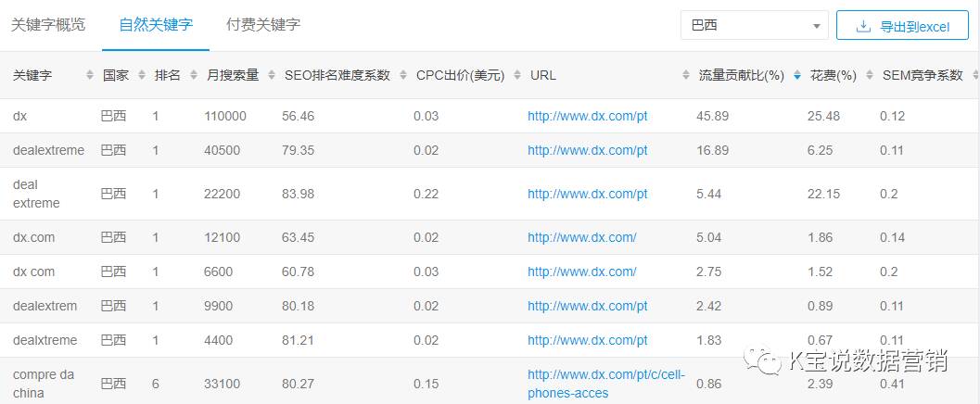
Task: Sort by 关键字 column sort icon
Action: [90, 75]
